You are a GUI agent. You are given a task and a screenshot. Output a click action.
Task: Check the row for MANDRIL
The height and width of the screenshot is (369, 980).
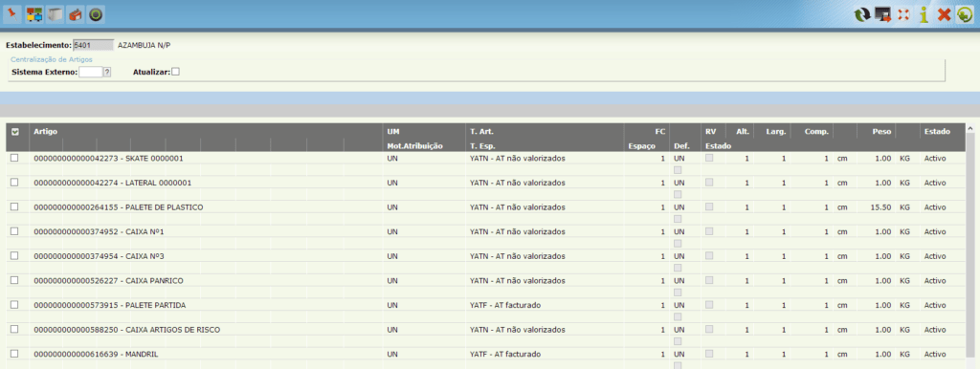point(14,354)
